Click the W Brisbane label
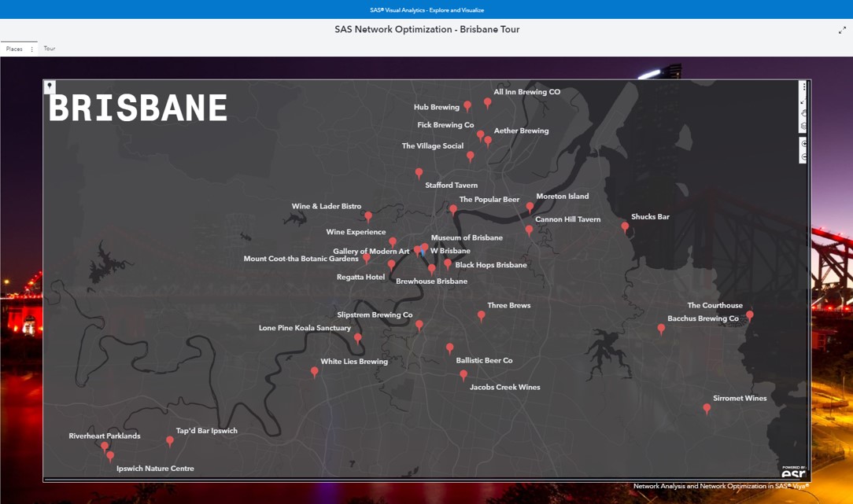The height and width of the screenshot is (504, 853). click(450, 251)
